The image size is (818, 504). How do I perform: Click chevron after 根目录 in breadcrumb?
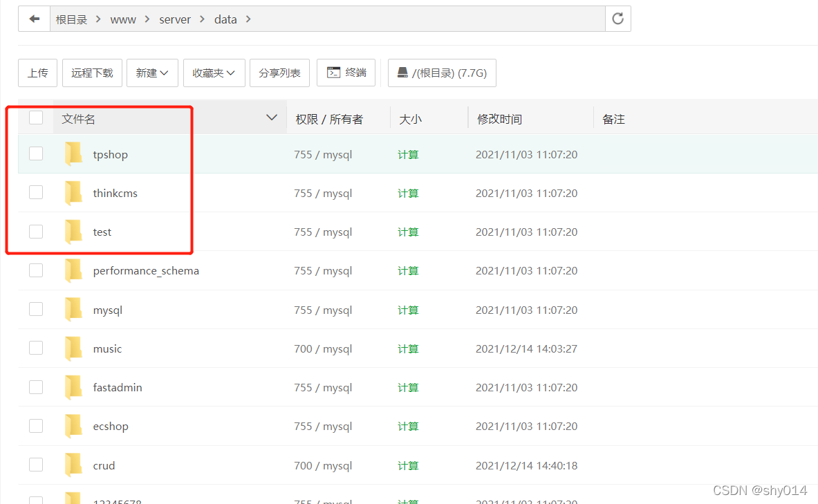(x=98, y=19)
